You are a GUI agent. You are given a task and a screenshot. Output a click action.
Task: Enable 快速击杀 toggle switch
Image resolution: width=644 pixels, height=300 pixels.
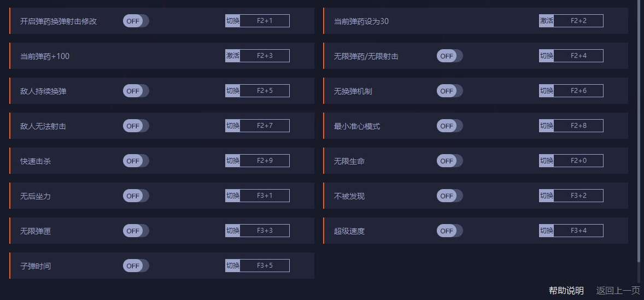click(x=136, y=161)
